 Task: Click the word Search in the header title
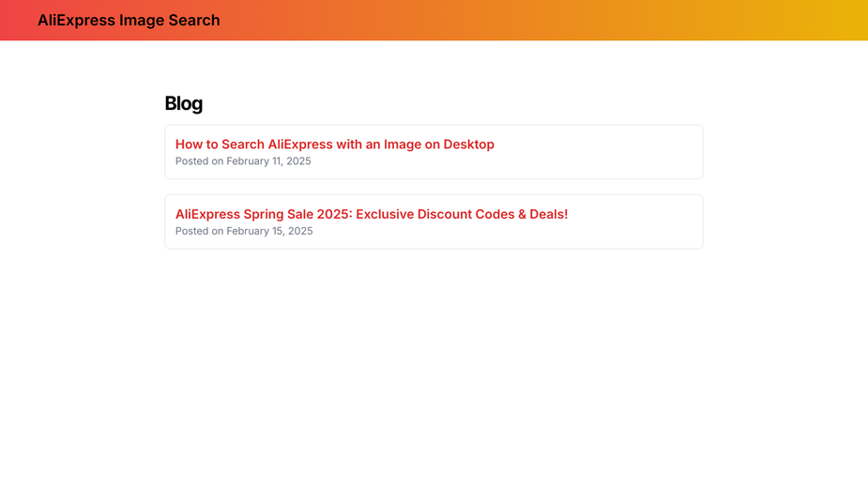point(193,20)
